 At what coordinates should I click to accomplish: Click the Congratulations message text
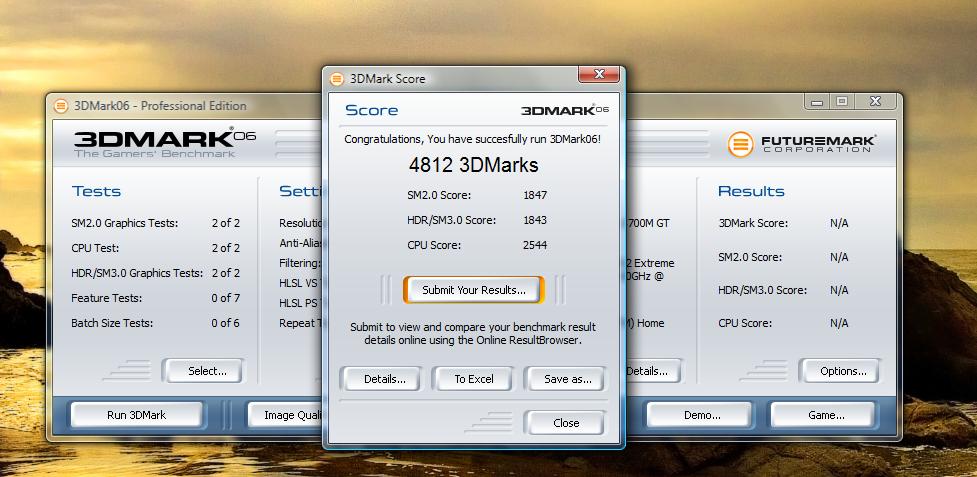pos(473,139)
